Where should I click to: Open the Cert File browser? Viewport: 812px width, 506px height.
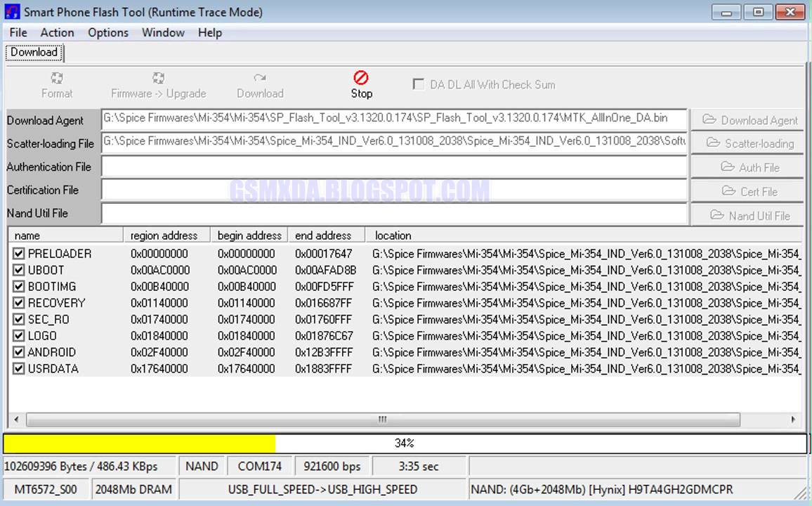point(749,191)
